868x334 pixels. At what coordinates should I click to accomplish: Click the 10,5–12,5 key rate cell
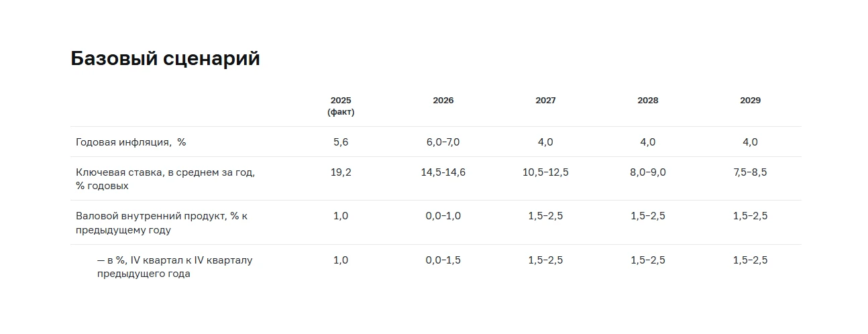[545, 172]
